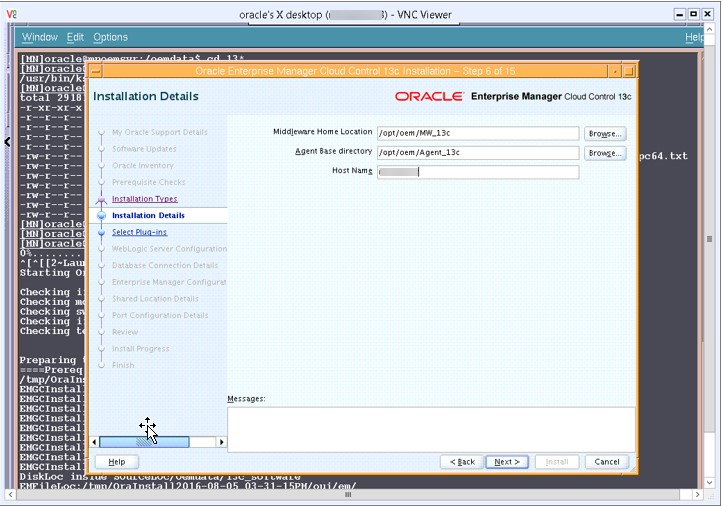
Task: Open the Help menu at top right
Action: [x=694, y=37]
